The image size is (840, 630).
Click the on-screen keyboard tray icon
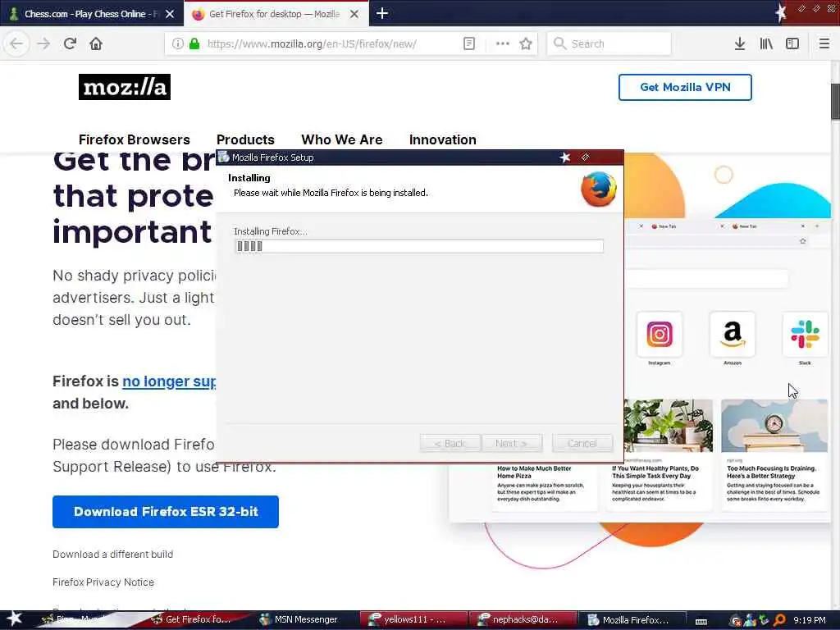coord(701,622)
